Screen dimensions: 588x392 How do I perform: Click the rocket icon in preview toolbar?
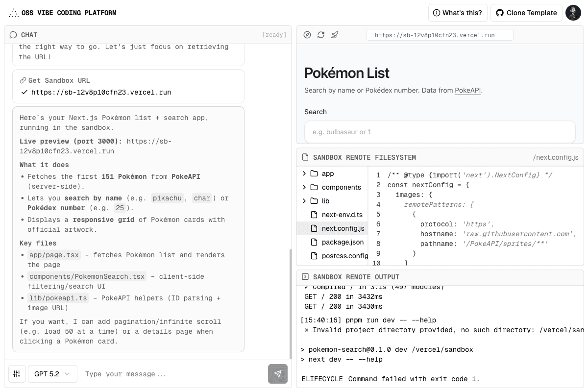click(x=335, y=35)
